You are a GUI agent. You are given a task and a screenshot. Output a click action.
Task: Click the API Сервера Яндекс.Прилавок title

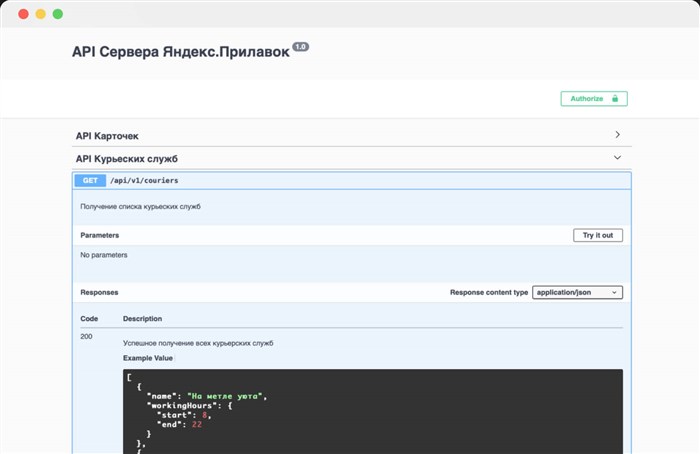click(x=180, y=52)
